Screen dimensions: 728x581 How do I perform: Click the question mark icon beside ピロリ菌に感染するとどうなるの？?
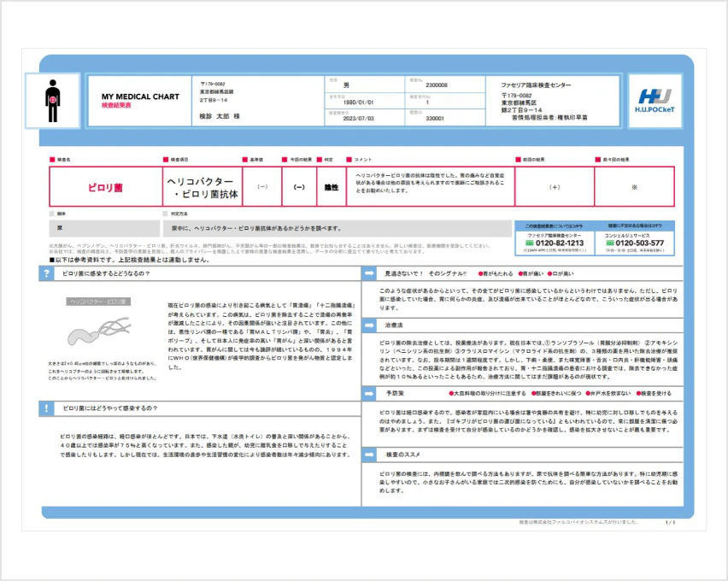[x=46, y=273]
